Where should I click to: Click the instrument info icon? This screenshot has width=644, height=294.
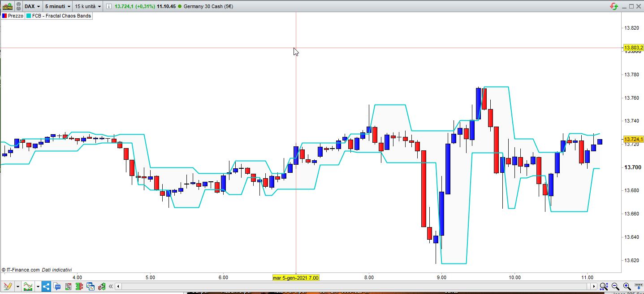tap(108, 6)
